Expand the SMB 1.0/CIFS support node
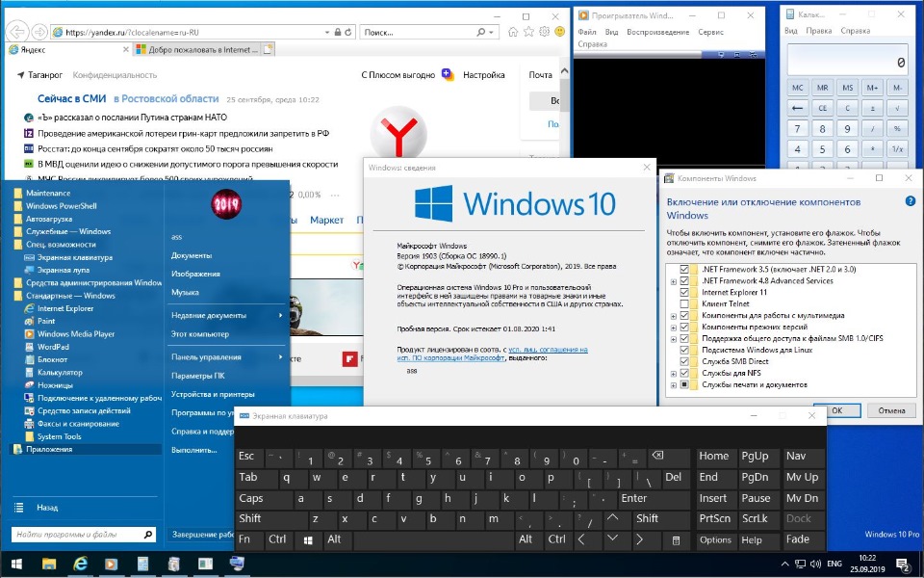 [673, 339]
